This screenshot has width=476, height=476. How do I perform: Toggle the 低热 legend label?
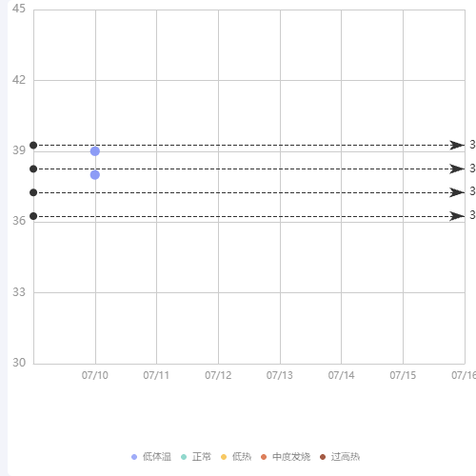point(242,457)
